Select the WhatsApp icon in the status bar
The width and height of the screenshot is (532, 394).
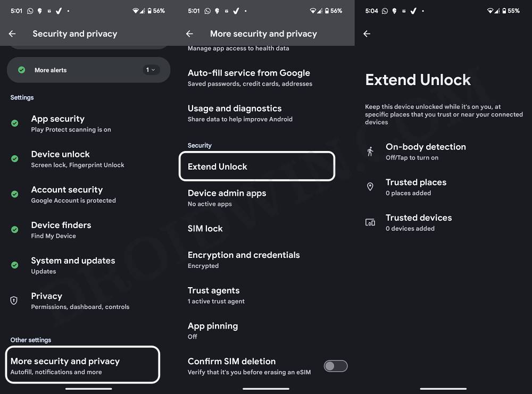(x=29, y=10)
